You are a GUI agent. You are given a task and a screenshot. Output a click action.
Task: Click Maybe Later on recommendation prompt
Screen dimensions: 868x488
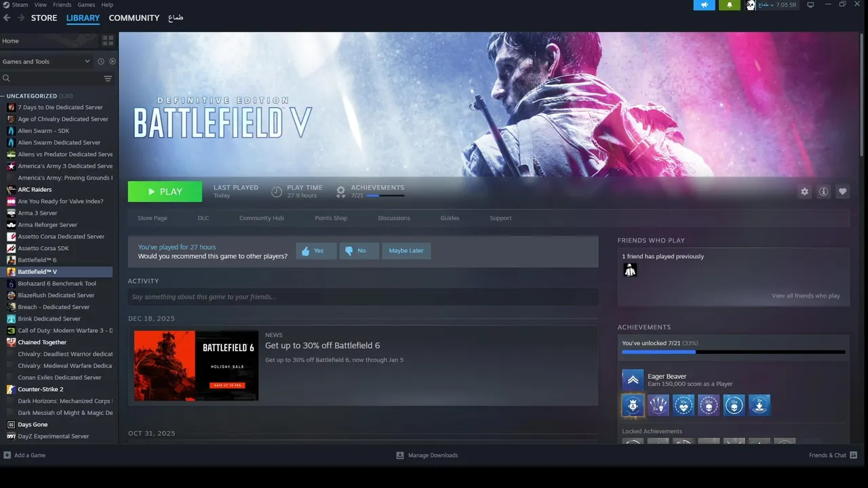[406, 251]
